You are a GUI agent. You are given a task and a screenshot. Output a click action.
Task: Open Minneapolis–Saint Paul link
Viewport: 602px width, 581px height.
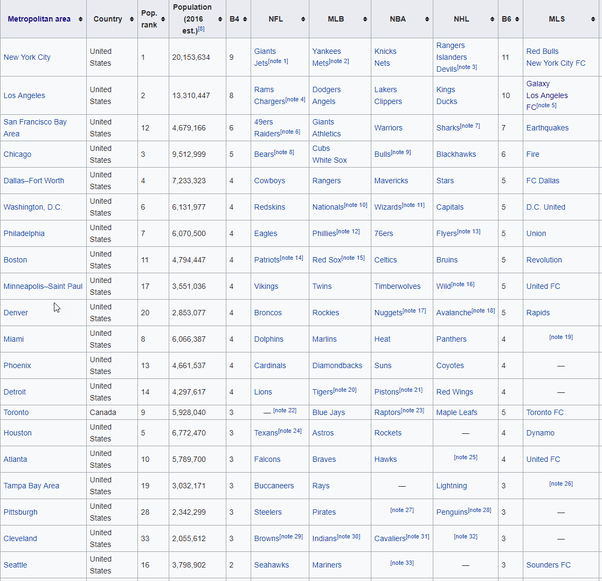coord(43,286)
